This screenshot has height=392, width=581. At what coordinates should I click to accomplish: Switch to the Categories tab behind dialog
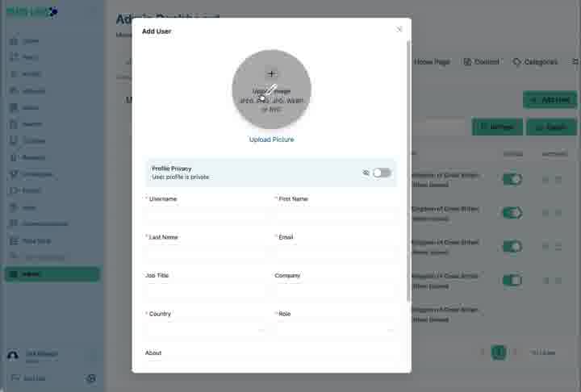pyautogui.click(x=535, y=62)
